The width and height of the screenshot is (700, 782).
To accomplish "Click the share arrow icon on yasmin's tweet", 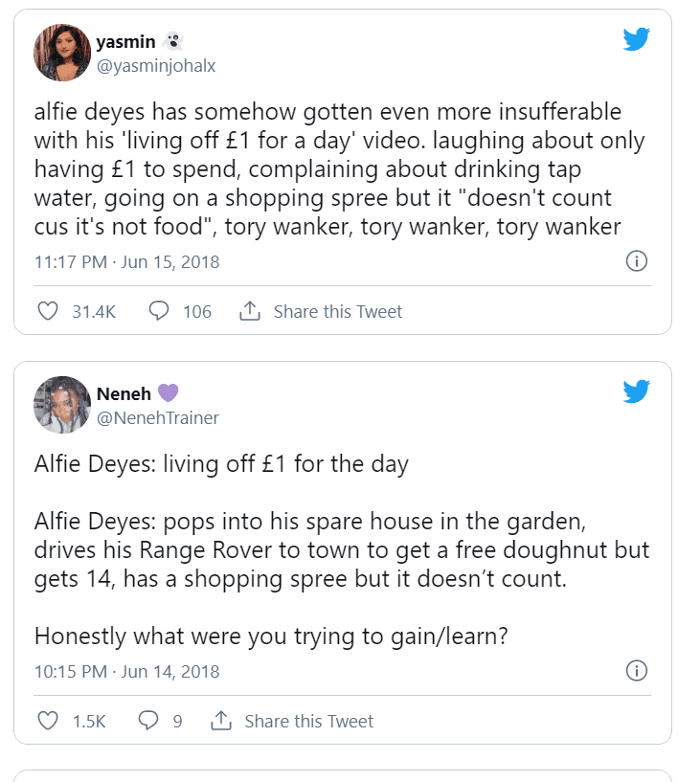I will 250,311.
